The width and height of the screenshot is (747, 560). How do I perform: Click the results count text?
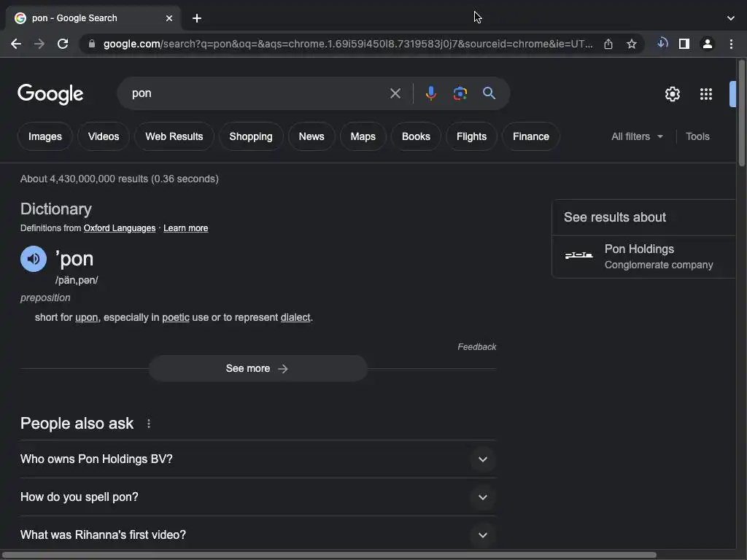click(120, 179)
